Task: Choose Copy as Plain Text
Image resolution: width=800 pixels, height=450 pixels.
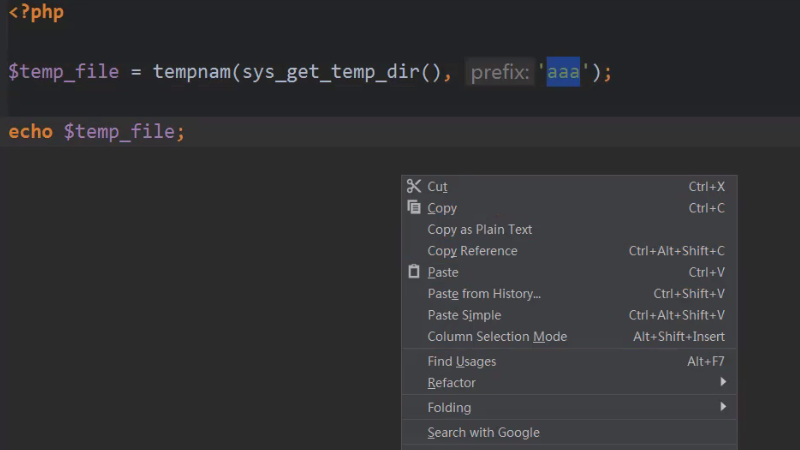Action: tap(480, 229)
